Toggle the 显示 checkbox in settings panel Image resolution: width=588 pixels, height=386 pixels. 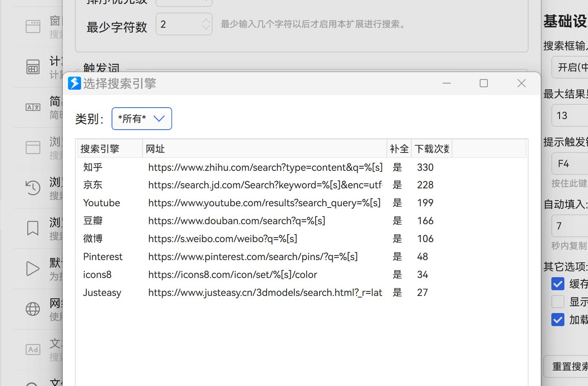558,302
